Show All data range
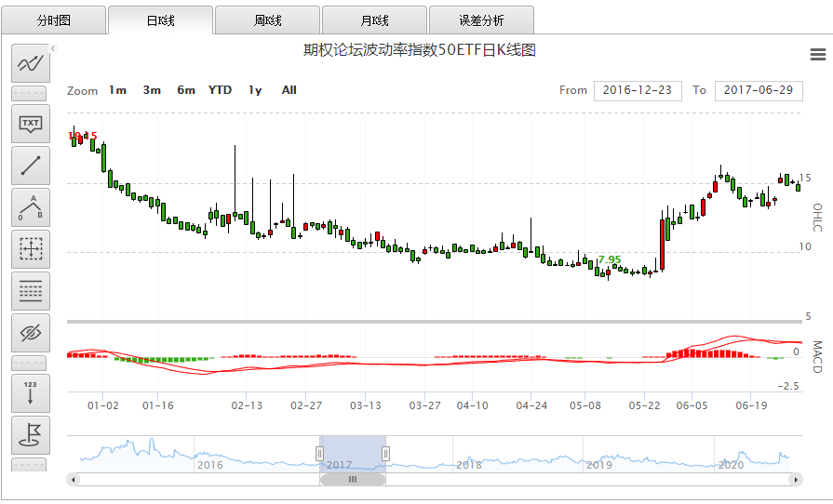Viewport: 833px width, 504px height. pos(289,90)
